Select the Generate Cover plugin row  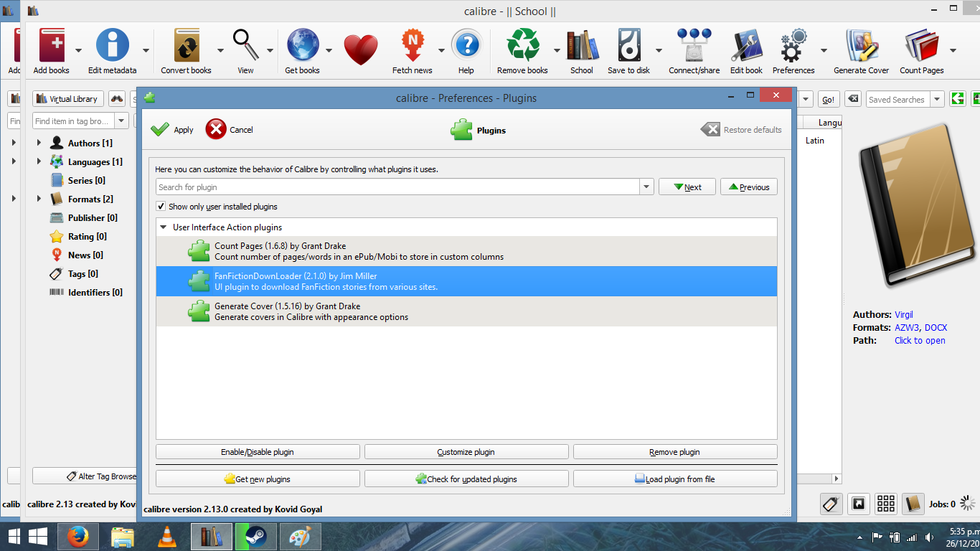click(466, 311)
